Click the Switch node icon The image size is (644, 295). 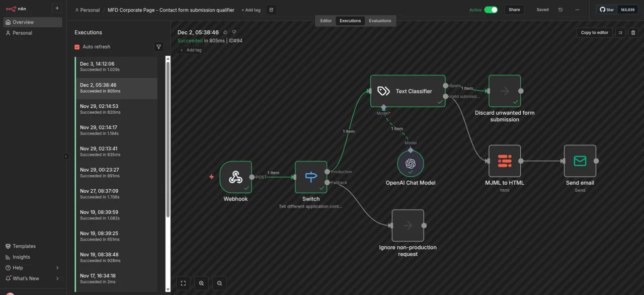tap(310, 177)
